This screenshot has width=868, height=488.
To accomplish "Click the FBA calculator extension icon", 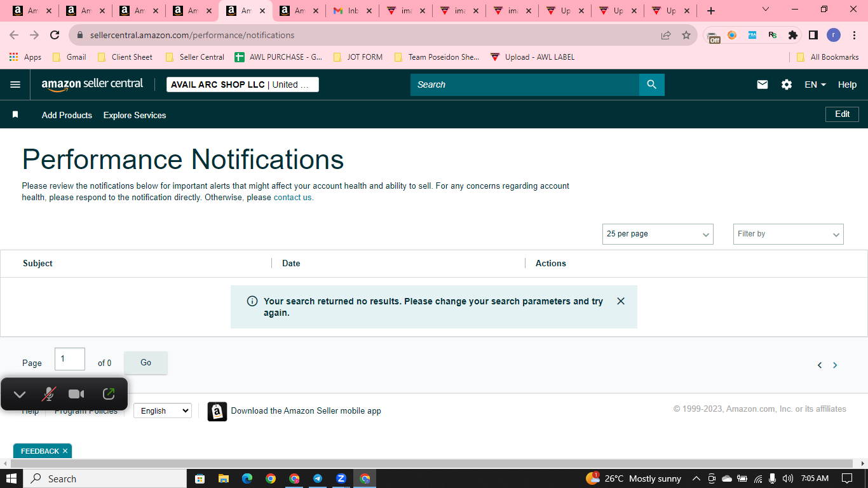I will [752, 35].
